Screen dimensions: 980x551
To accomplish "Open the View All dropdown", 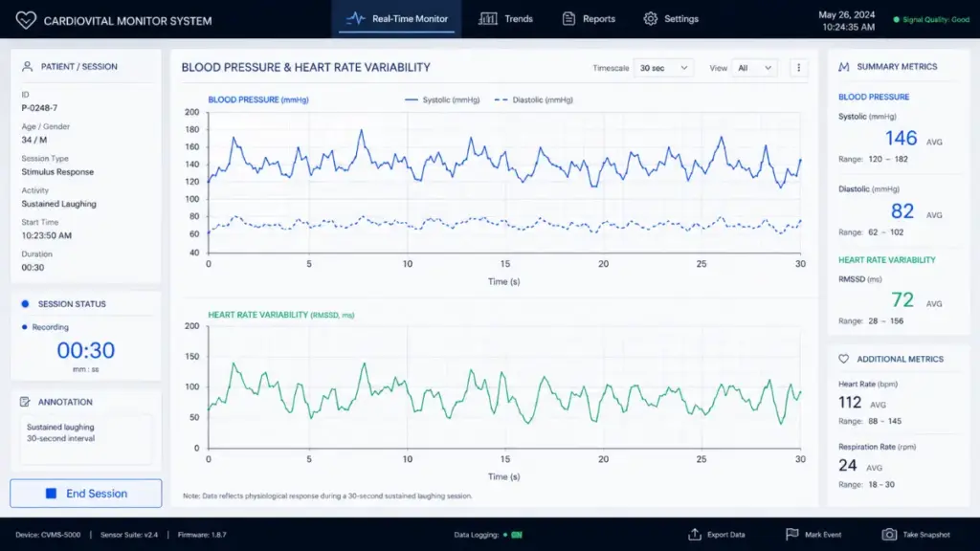I will point(754,68).
